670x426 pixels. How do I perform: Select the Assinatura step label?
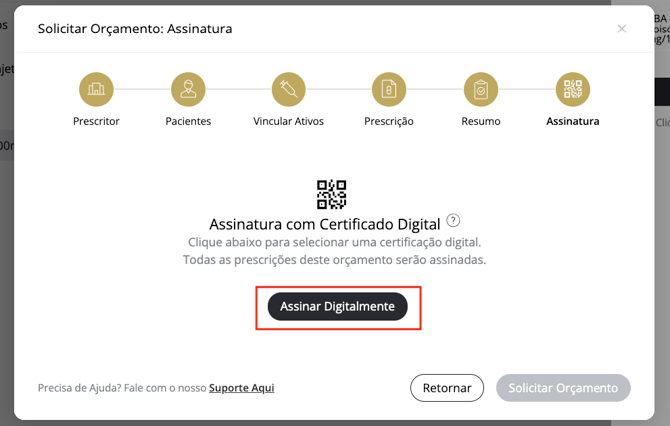point(573,121)
